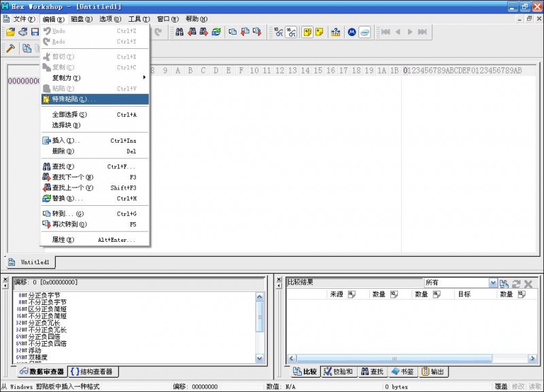Image resolution: width=544 pixels, height=392 pixels.
Task: Choose 查找 from the edit menu
Action: pyautogui.click(x=95, y=166)
